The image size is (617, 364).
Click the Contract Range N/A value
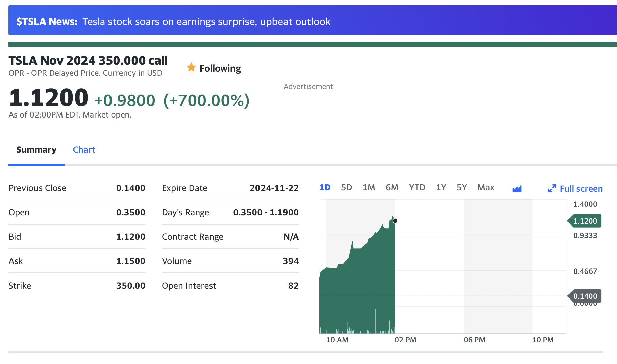[x=291, y=237]
